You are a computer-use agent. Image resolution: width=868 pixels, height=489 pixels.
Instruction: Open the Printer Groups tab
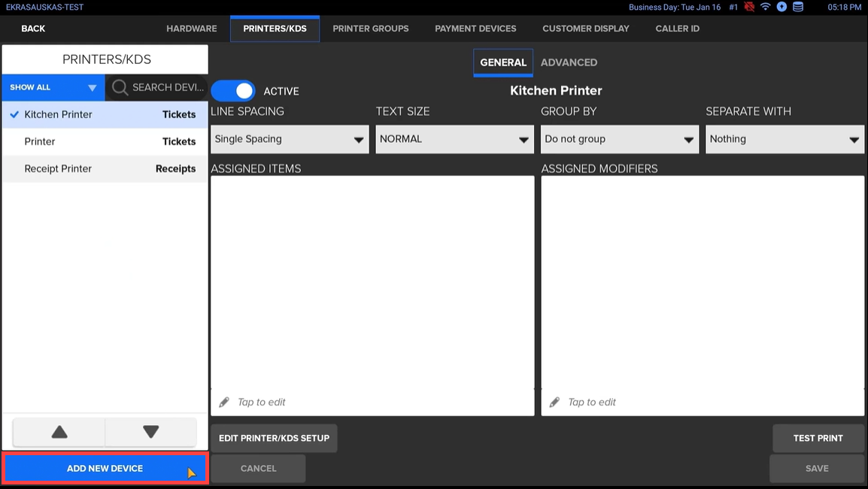click(x=371, y=29)
